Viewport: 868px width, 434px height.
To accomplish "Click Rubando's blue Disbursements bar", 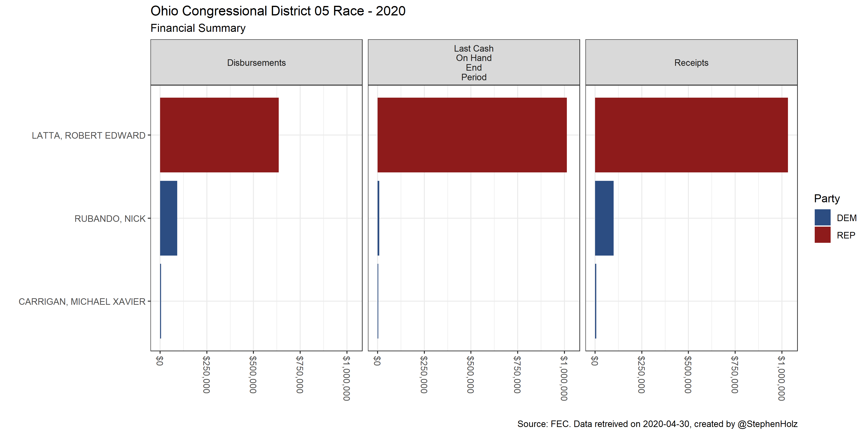I will [169, 218].
